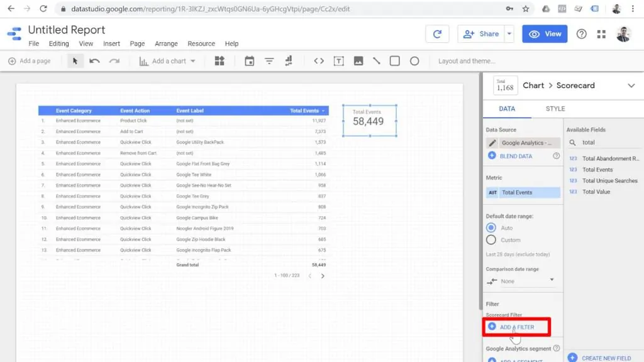Viewport: 644px width, 362px height.
Task: Expand the Chart Scorecard type chevron
Action: (x=631, y=85)
